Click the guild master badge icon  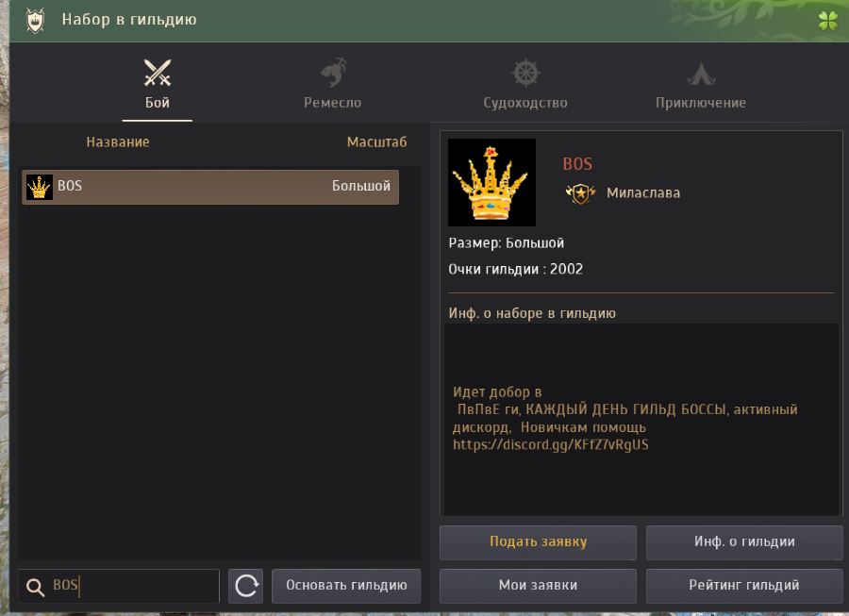tap(580, 193)
